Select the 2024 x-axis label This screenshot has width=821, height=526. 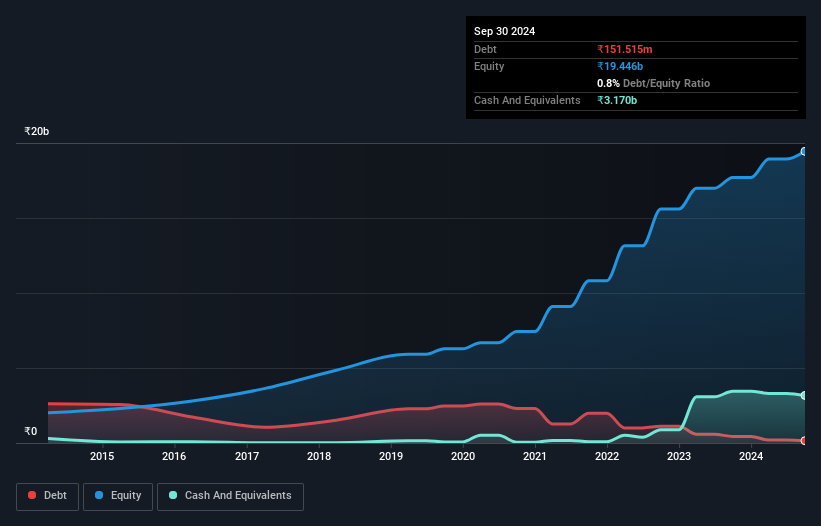(751, 456)
